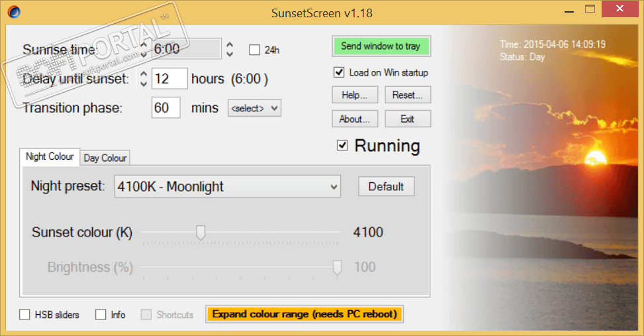The width and height of the screenshot is (644, 336).
Task: Minimize the SunsetScreen window
Action: click(569, 12)
